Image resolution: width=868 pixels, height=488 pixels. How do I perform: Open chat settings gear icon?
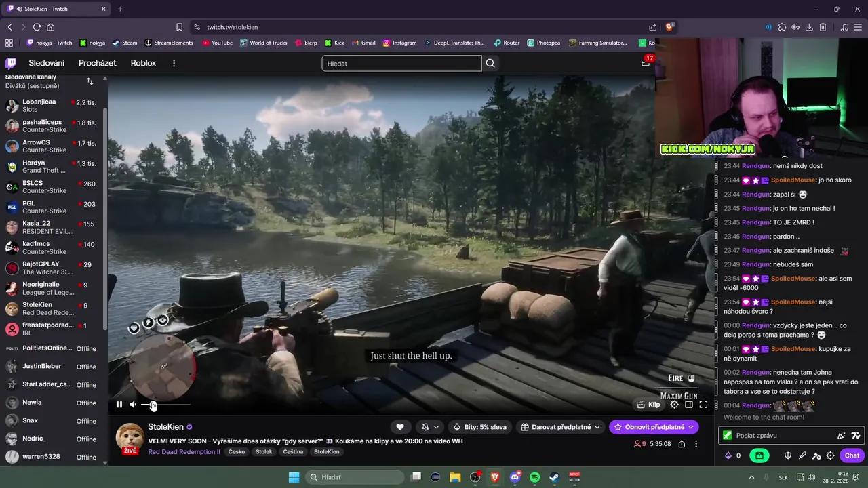[831, 455]
